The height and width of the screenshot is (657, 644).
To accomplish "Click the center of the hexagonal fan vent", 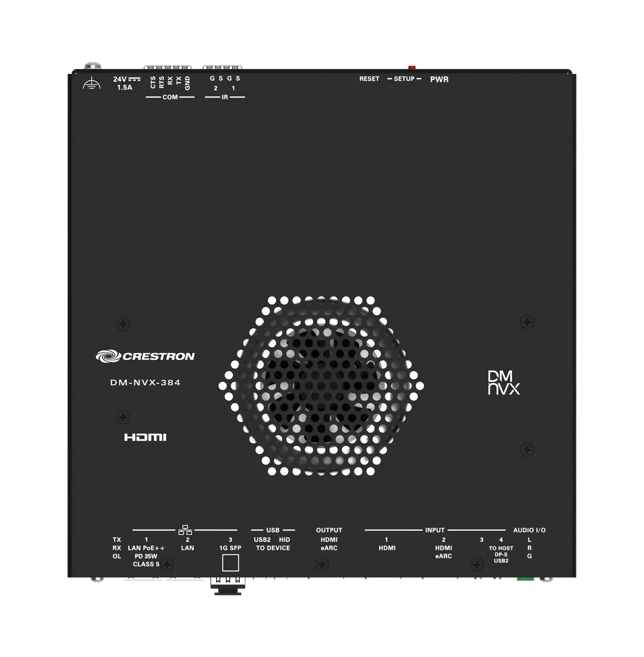I will (321, 386).
